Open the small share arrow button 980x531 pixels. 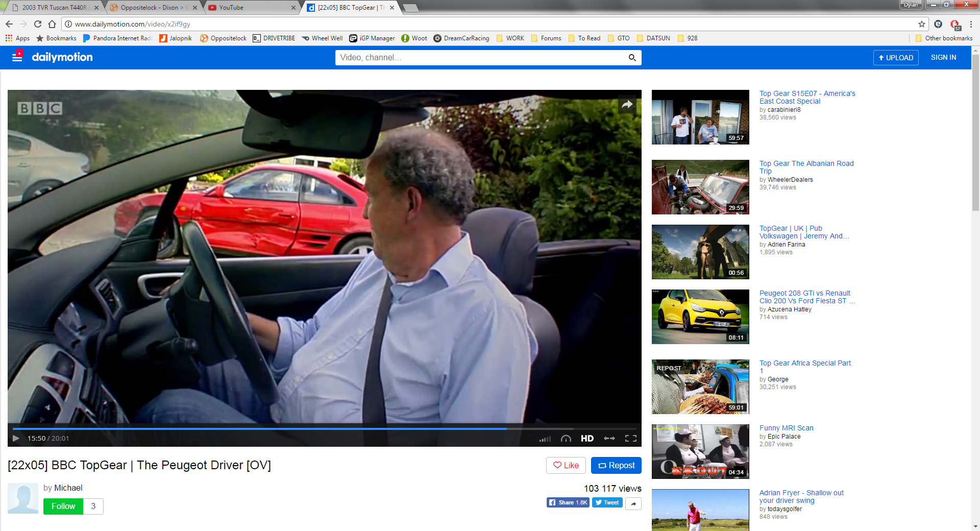[633, 503]
